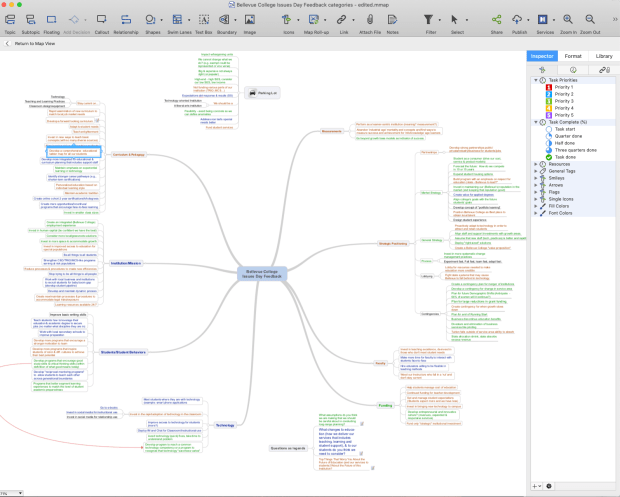620x497 pixels.
Task: Expand the Font Colors group
Action: click(x=536, y=213)
